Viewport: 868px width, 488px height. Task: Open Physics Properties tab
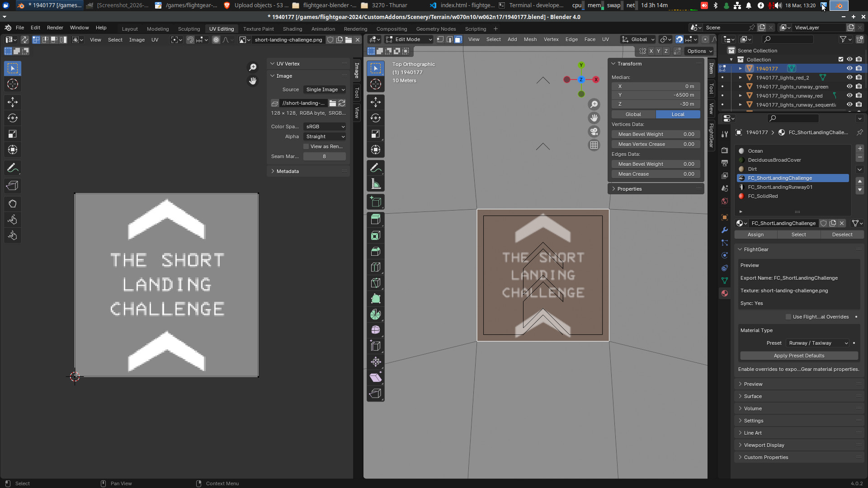point(725,255)
